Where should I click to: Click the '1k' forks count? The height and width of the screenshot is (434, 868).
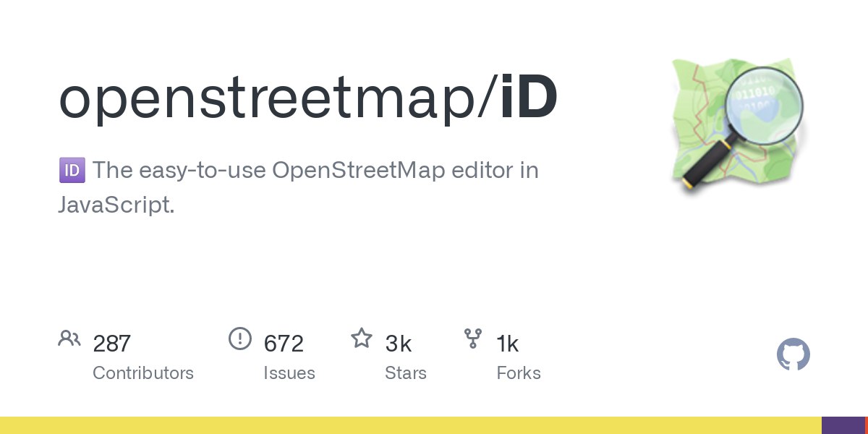pos(508,344)
